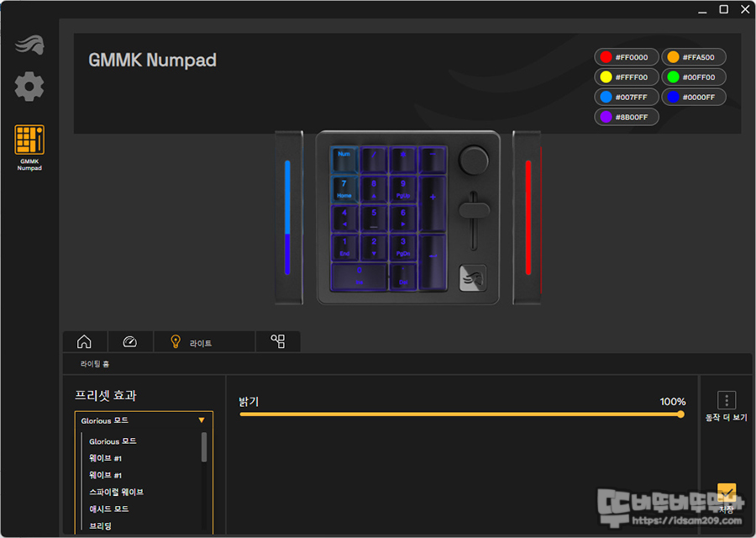Select the 7 Home key

344,188
